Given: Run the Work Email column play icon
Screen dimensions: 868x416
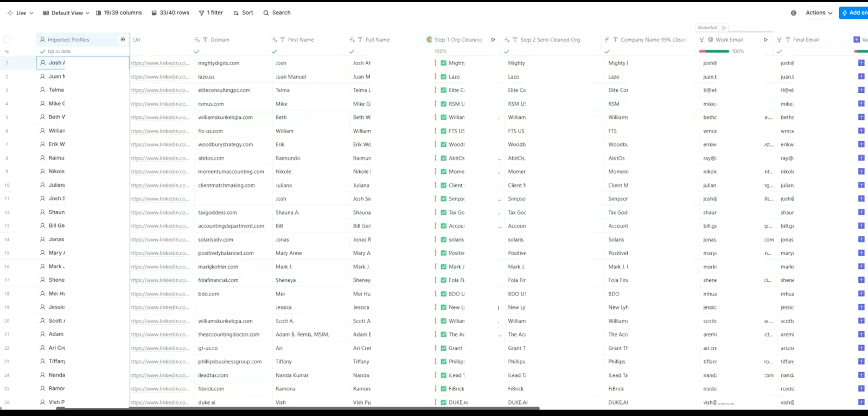Looking at the screenshot, I should tap(765, 40).
